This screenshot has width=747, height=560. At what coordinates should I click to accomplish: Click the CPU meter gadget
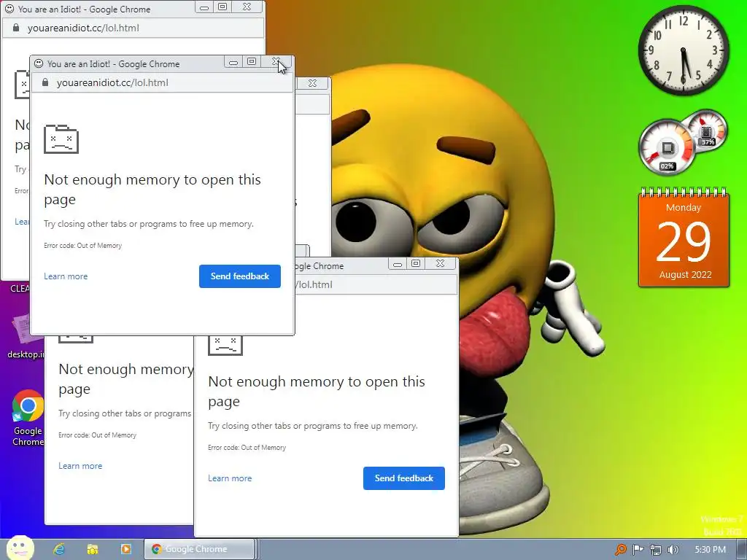[x=667, y=147]
